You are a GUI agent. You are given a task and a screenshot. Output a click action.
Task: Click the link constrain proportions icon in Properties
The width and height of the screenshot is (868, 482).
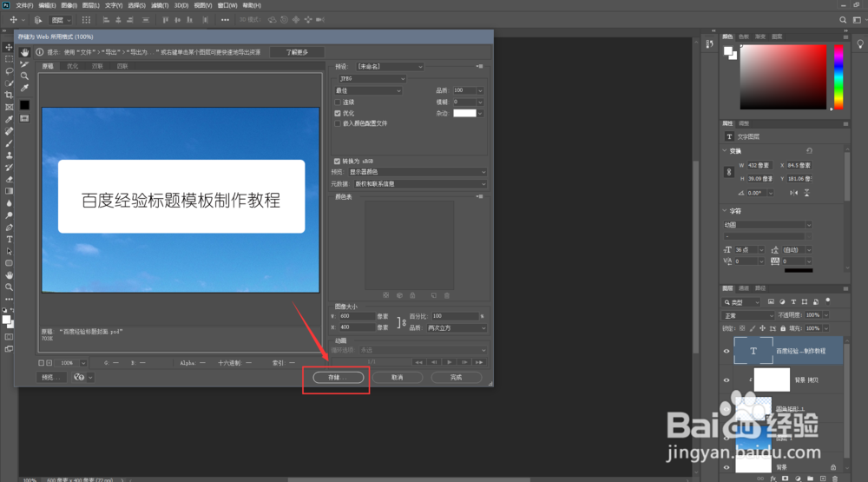(x=728, y=172)
